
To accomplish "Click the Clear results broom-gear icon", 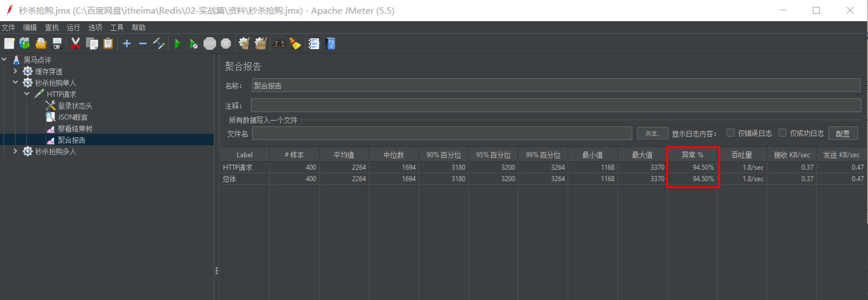I will click(245, 43).
